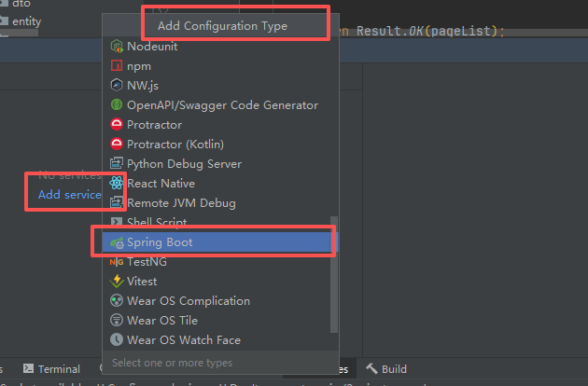Click the red npm icon
The image size is (588, 386).
(117, 66)
